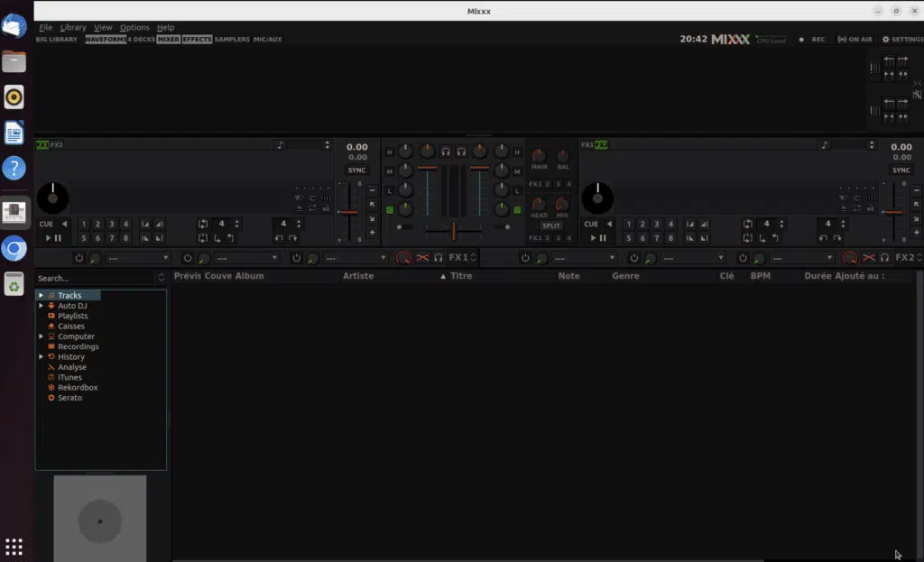The height and width of the screenshot is (562, 924).
Task: Toggle left deck high EQ kill H
Action: click(390, 152)
